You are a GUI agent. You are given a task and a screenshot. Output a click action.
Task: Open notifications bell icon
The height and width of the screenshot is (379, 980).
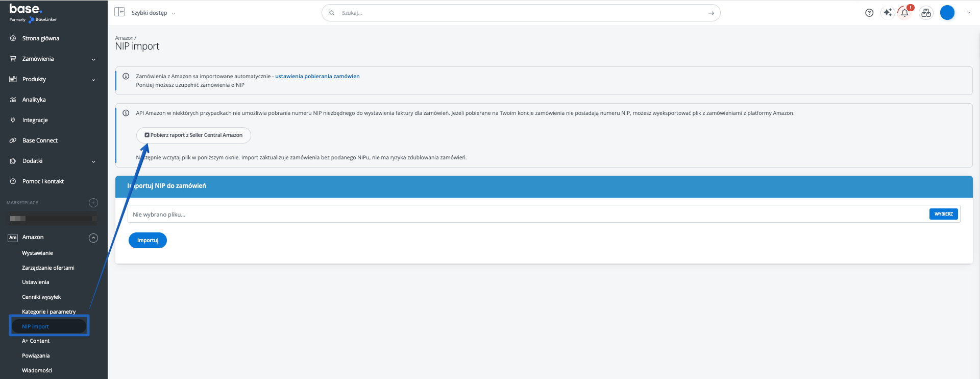tap(904, 13)
